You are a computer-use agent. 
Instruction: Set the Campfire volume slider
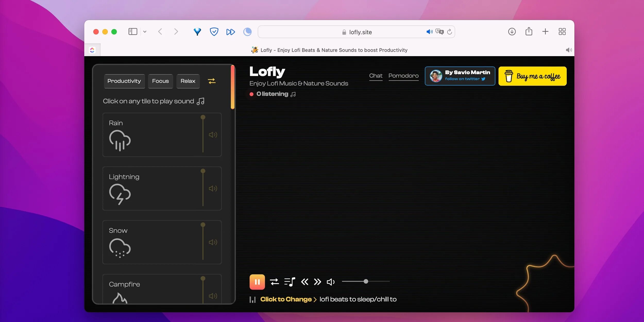[203, 290]
